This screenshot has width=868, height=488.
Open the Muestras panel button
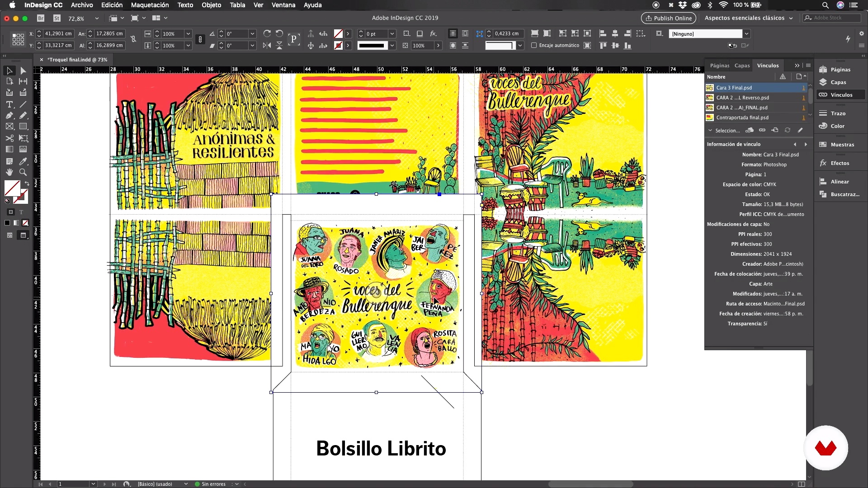[x=840, y=145]
